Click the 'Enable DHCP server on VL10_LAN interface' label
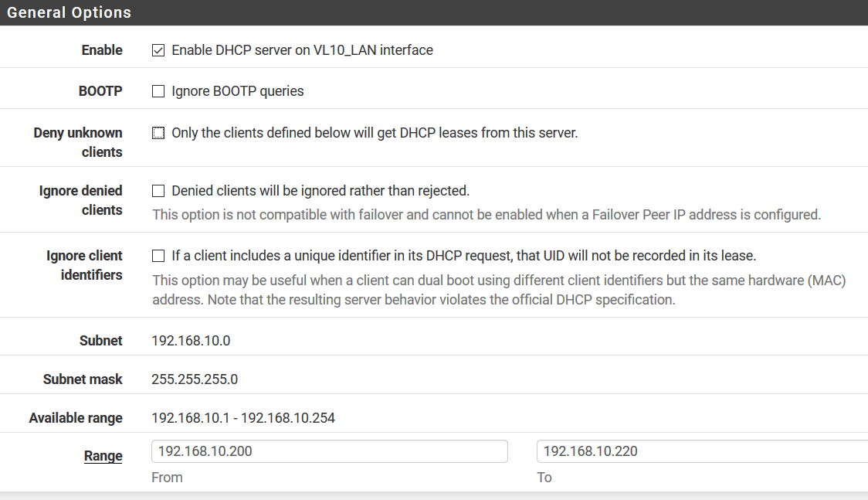This screenshot has width=868, height=500. [302, 50]
